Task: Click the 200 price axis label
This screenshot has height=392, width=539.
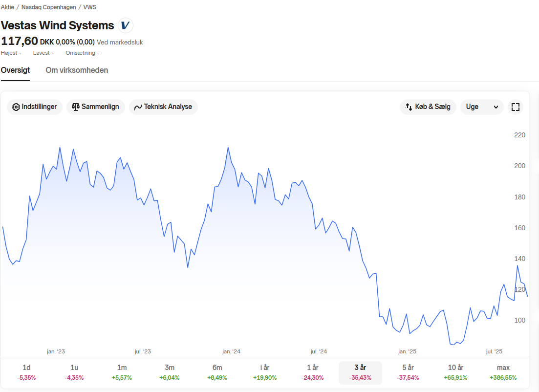Action: pos(519,166)
